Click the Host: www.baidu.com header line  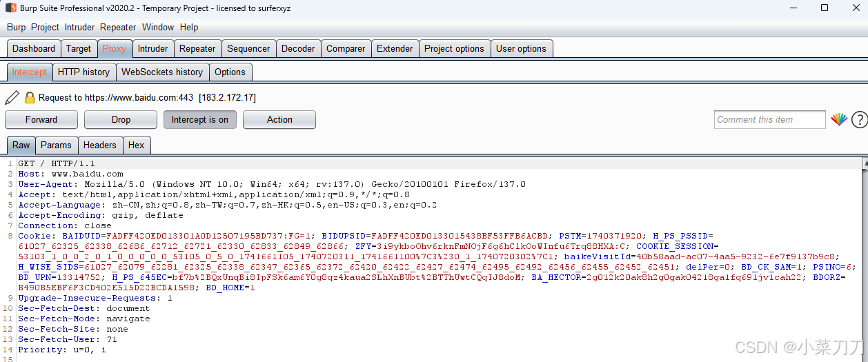pyautogui.click(x=70, y=174)
